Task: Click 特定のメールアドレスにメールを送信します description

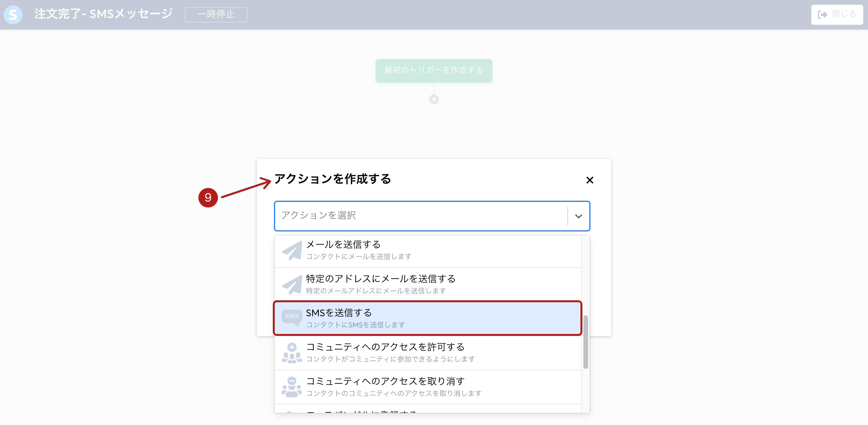Action: (x=376, y=291)
